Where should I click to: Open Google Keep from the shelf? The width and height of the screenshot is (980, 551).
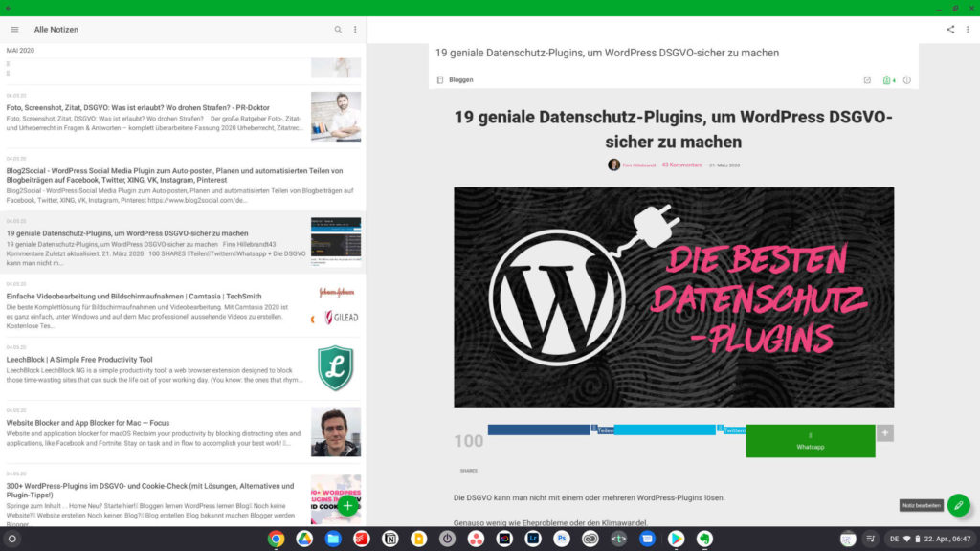tap(419, 539)
